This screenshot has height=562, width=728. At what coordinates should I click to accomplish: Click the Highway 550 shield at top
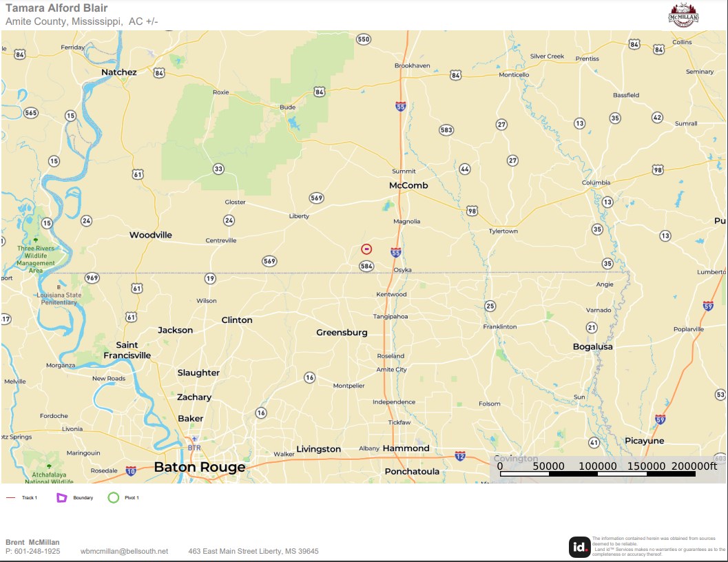[364, 39]
